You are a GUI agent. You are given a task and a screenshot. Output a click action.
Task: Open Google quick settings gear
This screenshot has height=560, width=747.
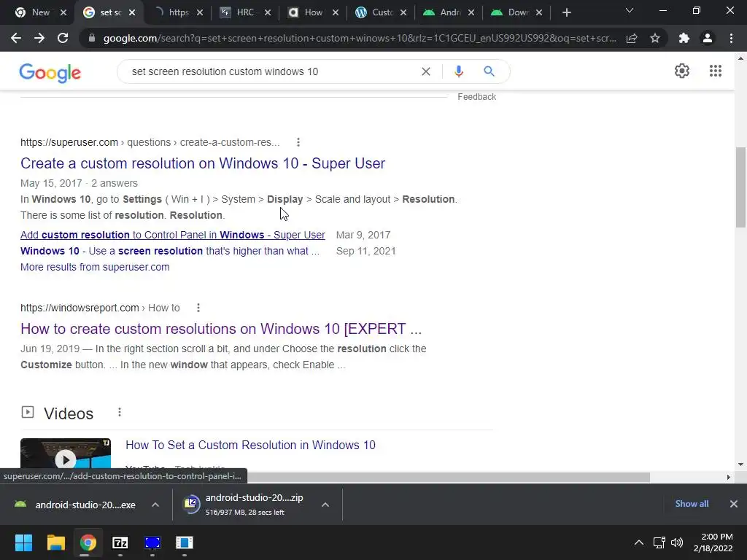[682, 71]
